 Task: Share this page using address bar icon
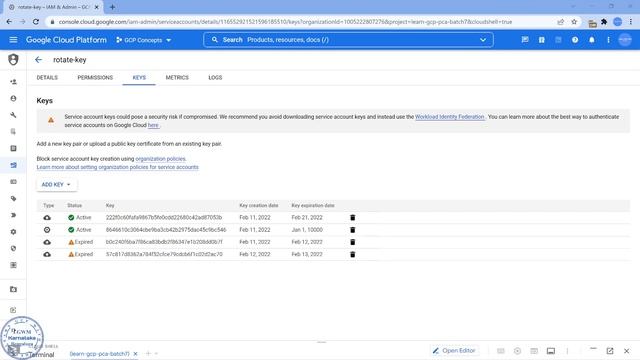(x=560, y=22)
